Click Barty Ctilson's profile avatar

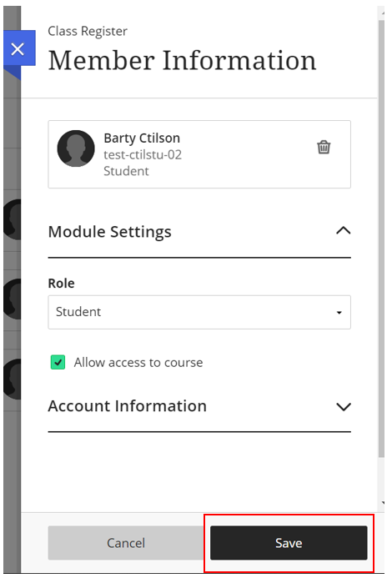[76, 148]
